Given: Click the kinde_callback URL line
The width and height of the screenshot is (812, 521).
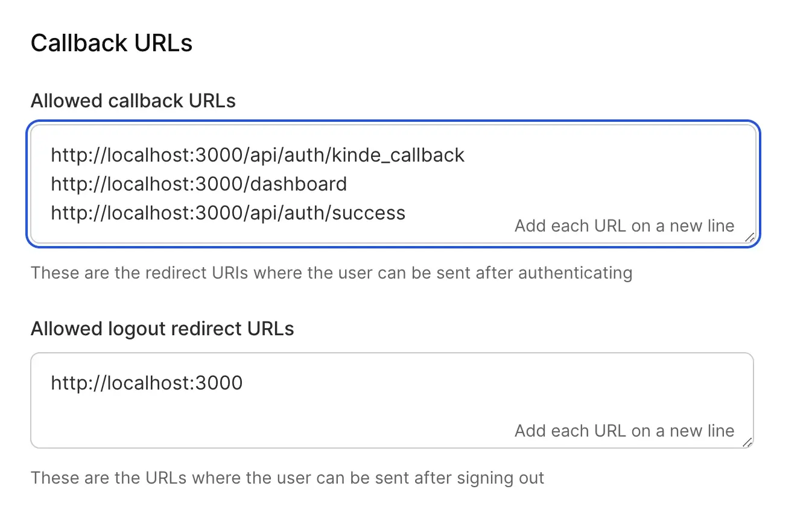Looking at the screenshot, I should pyautogui.click(x=258, y=155).
